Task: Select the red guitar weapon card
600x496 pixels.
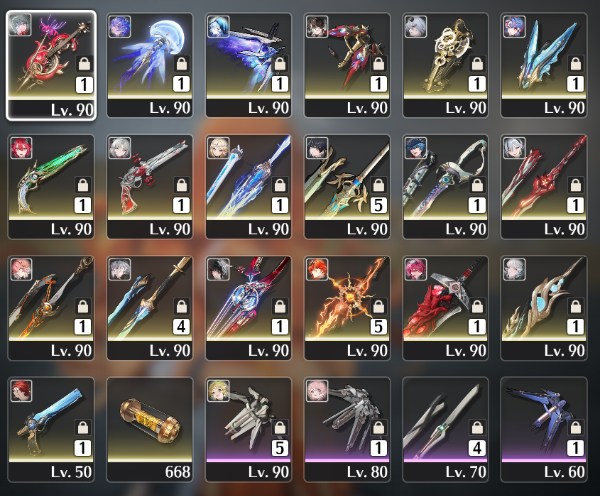Action: (51, 65)
